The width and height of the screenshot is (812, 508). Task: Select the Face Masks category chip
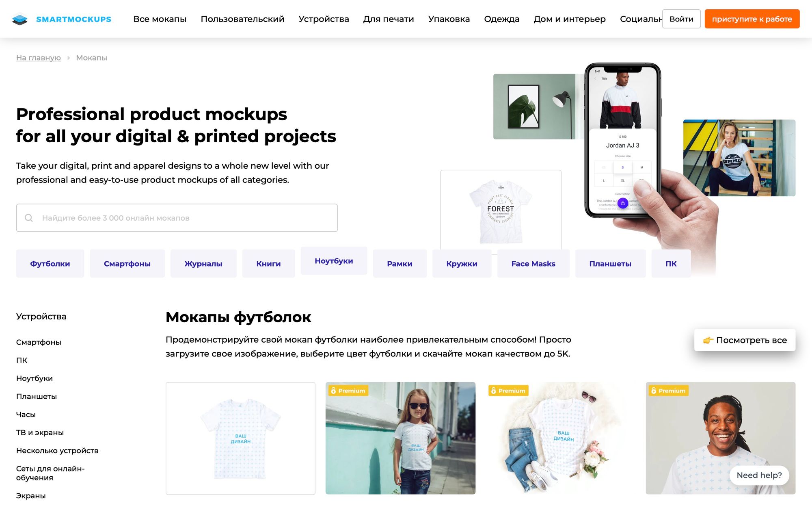click(533, 264)
